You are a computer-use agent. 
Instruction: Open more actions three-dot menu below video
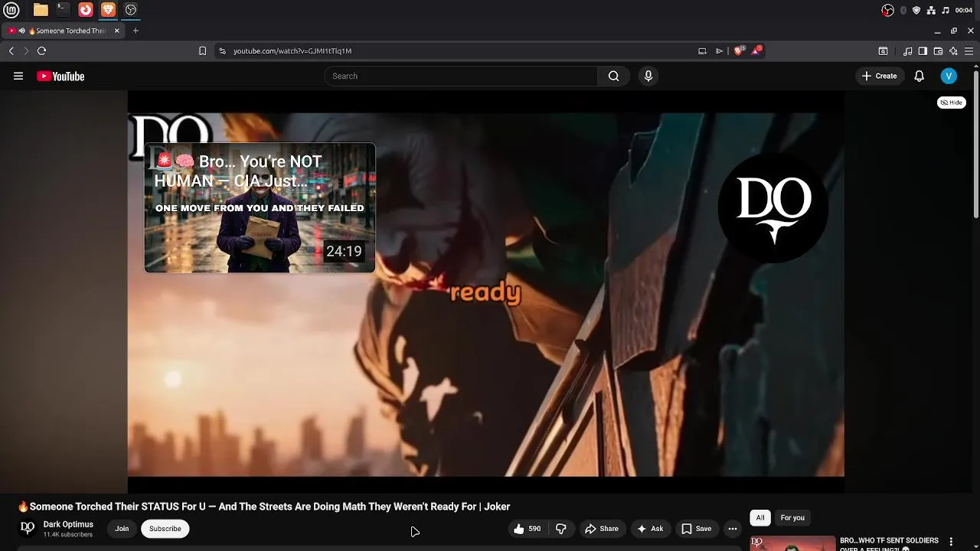click(x=733, y=529)
